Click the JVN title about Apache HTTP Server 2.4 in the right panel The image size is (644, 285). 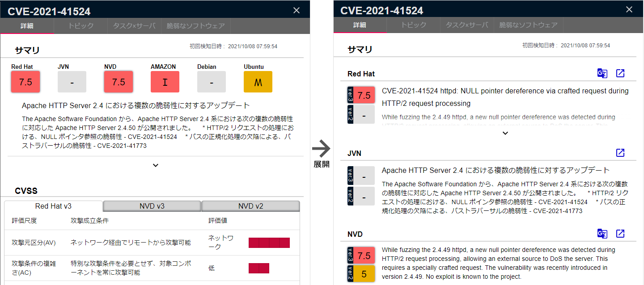[496, 170]
